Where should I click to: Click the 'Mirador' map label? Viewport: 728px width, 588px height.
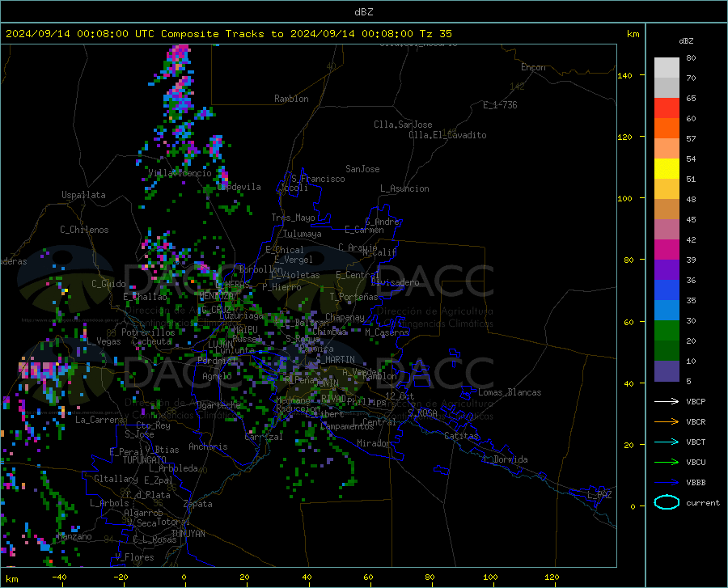pos(373,443)
